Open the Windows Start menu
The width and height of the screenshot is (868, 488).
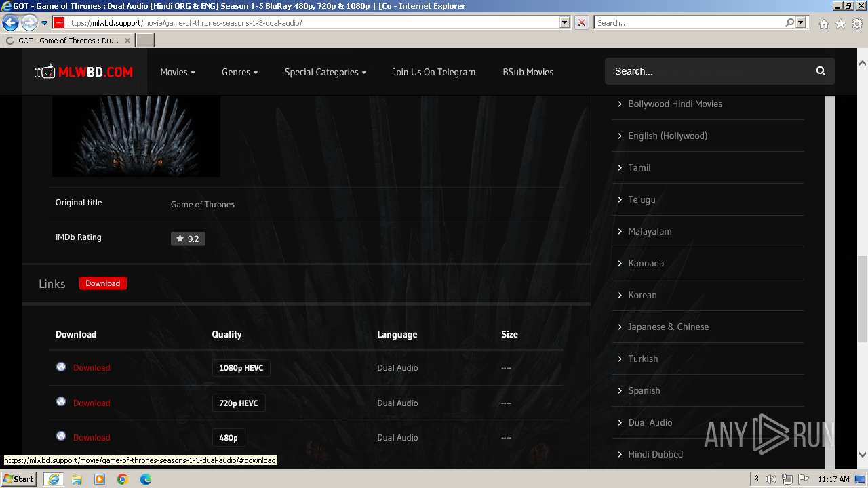(x=19, y=479)
